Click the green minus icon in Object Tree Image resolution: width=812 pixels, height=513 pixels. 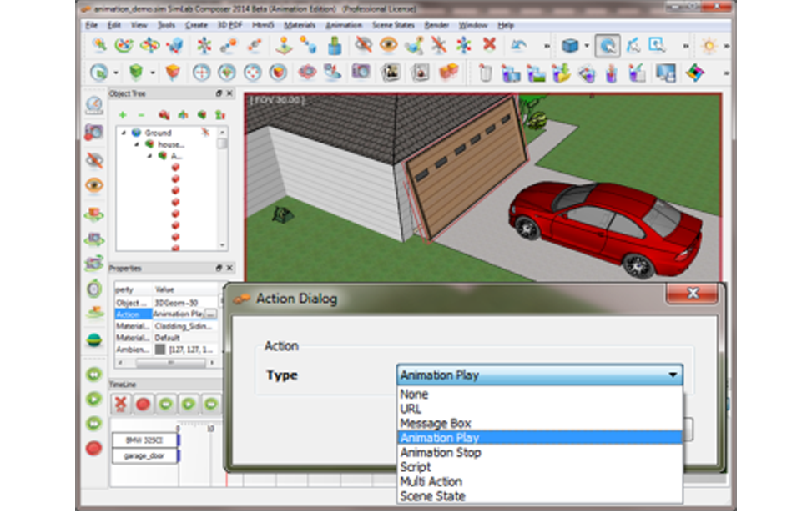(x=141, y=114)
